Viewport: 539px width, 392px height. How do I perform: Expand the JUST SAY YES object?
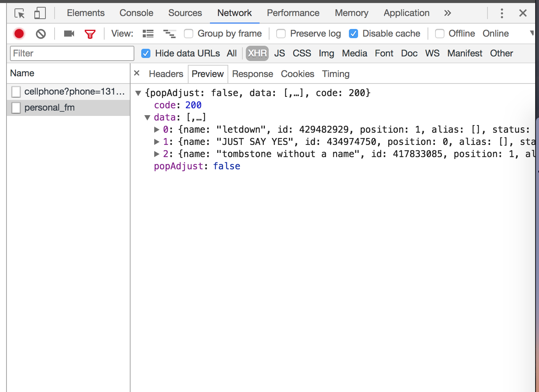157,141
